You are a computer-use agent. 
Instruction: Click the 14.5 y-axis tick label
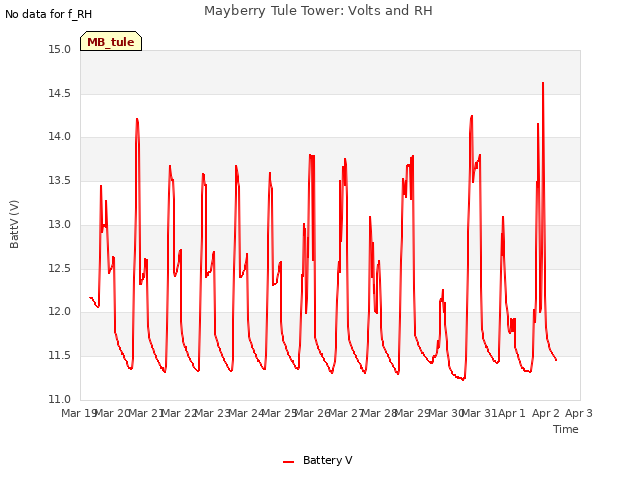[60, 93]
